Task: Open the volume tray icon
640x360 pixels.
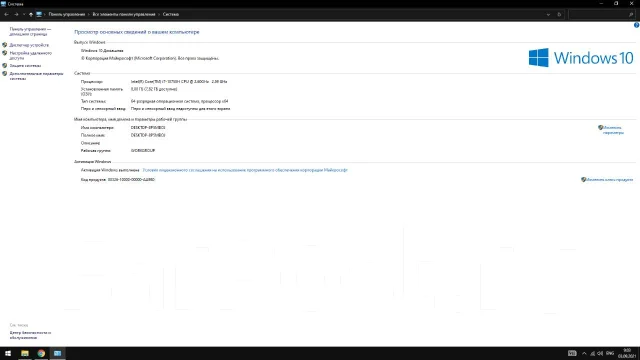Action: (600, 353)
